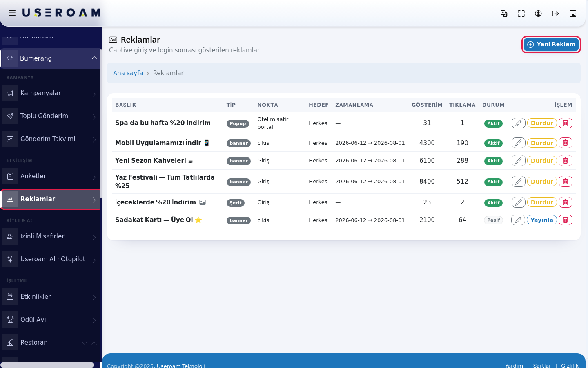The height and width of the screenshot is (368, 588).
Task: Collapse the Bumerang sidebar section
Action: pyautogui.click(x=94, y=58)
